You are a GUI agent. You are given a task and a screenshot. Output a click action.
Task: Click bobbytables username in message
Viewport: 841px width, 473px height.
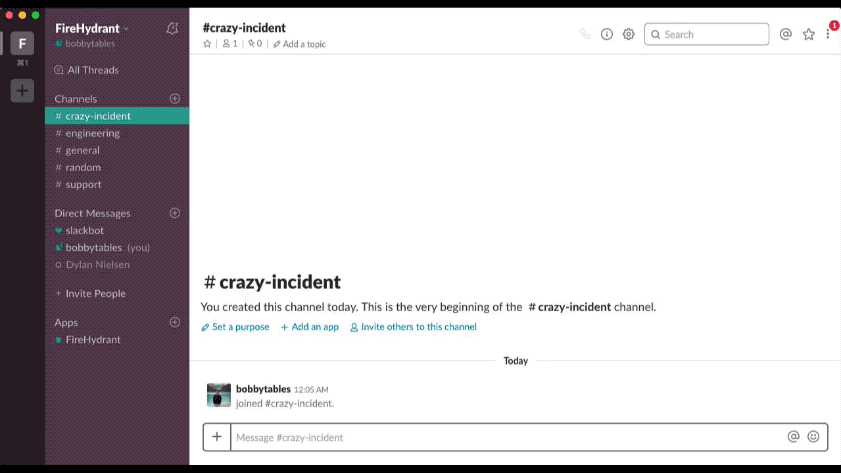(x=263, y=389)
